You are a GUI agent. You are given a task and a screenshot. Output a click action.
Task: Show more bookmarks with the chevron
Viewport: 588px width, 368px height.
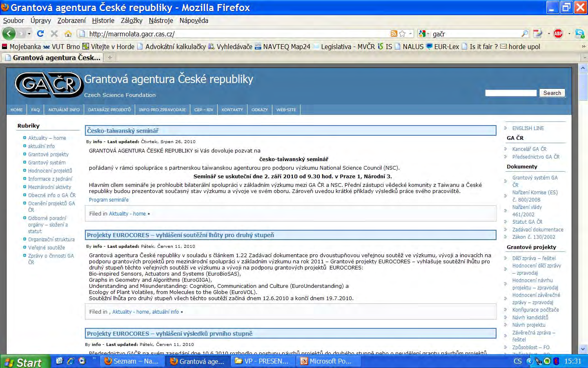[x=583, y=47]
